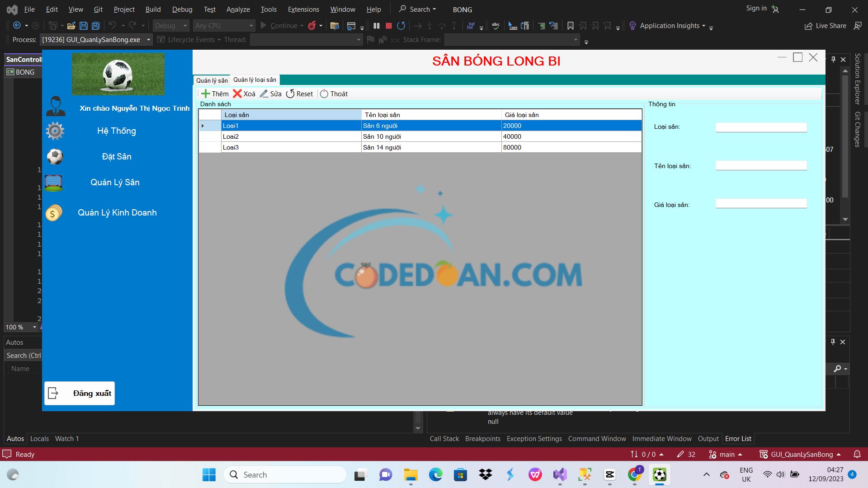
Task: Sort by Giá loại sân column header
Action: [x=571, y=115]
